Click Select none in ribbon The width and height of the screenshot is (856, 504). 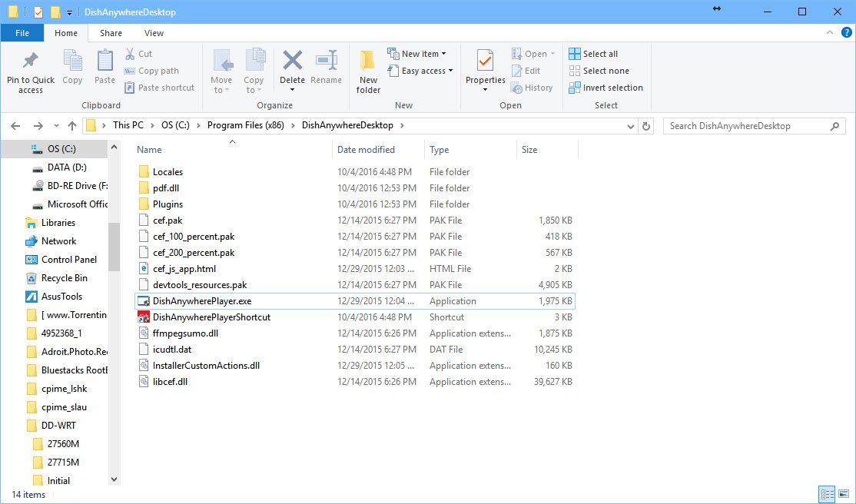599,71
